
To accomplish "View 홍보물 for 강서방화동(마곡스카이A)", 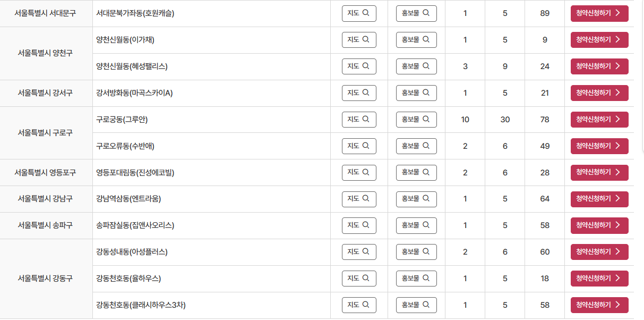I will [416, 93].
